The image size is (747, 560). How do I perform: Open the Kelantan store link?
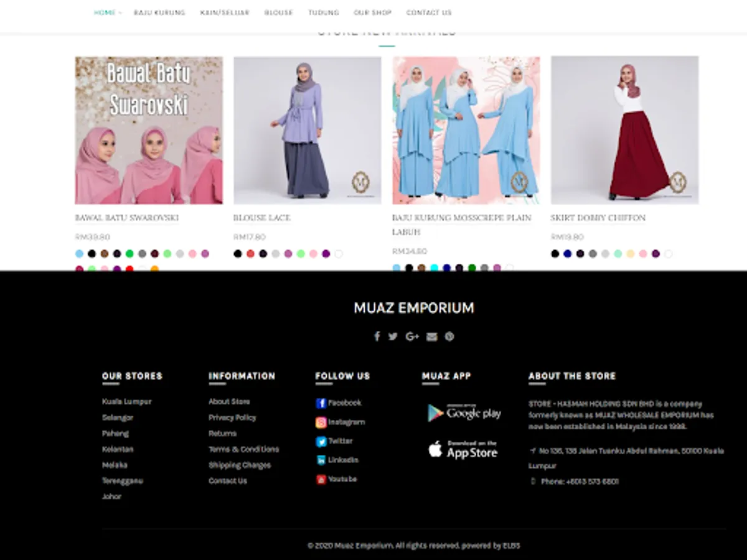(118, 449)
